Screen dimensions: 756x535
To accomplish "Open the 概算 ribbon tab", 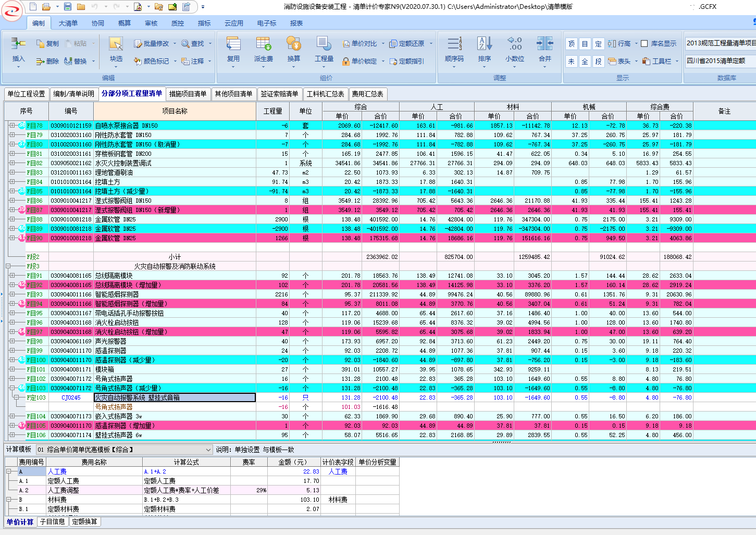I will click(x=125, y=23).
